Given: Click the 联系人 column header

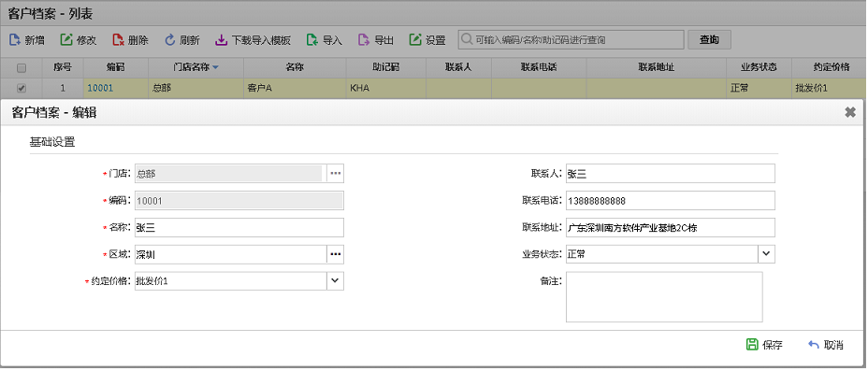Looking at the screenshot, I should pyautogui.click(x=458, y=67).
